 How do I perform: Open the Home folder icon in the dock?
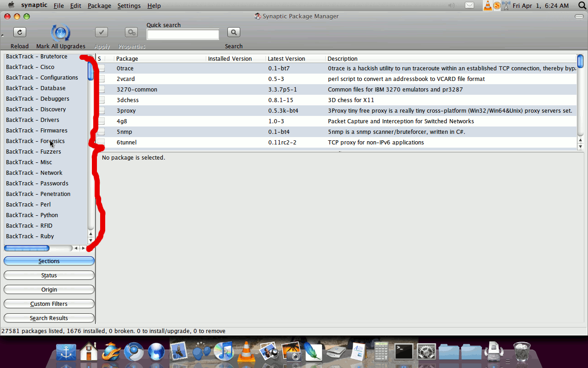click(89, 352)
